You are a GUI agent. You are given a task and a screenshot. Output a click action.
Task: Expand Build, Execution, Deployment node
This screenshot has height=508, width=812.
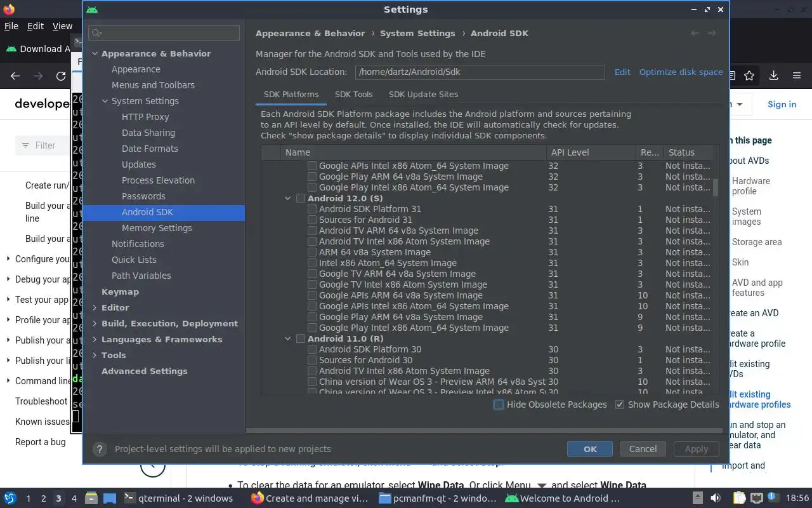click(95, 323)
